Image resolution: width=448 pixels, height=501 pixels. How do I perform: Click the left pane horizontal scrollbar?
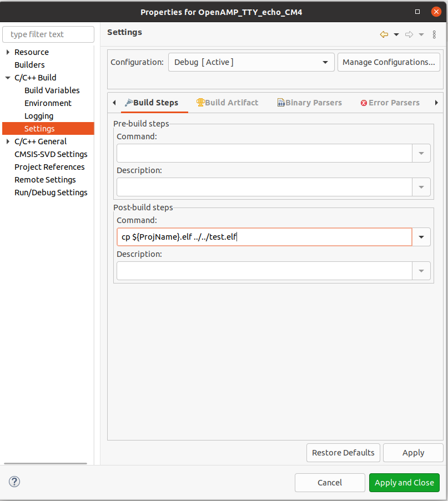pos(46,463)
